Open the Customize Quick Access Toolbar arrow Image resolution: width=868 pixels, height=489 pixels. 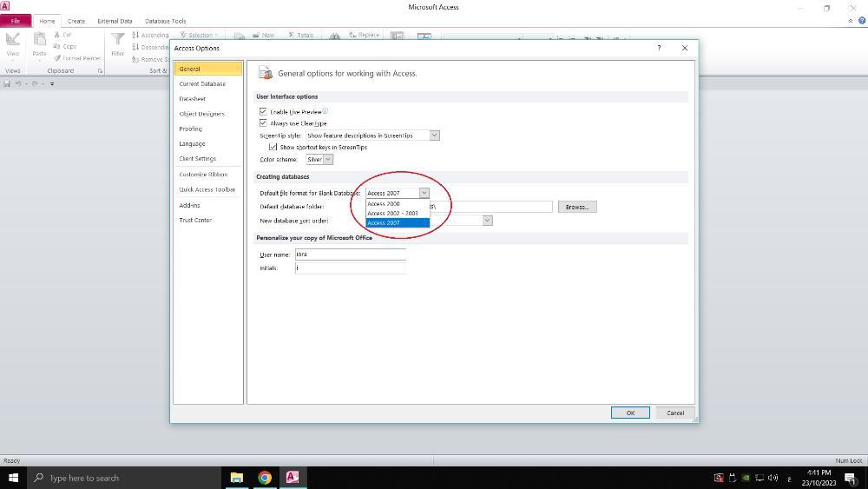tap(52, 84)
